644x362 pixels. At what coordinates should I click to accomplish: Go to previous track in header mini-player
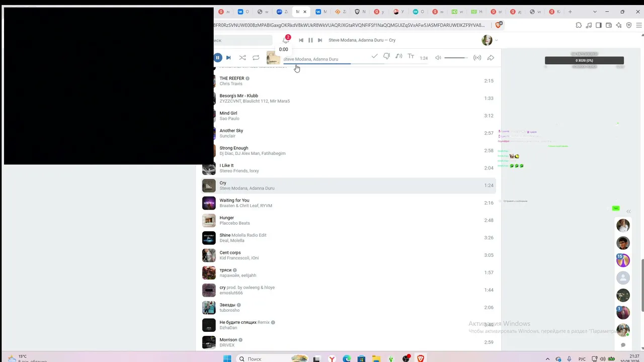click(x=301, y=40)
